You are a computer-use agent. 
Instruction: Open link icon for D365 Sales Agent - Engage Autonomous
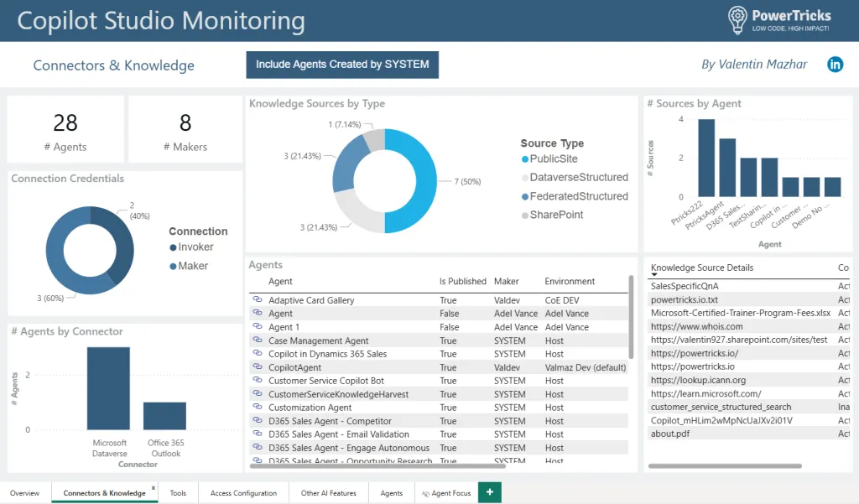[x=257, y=448]
